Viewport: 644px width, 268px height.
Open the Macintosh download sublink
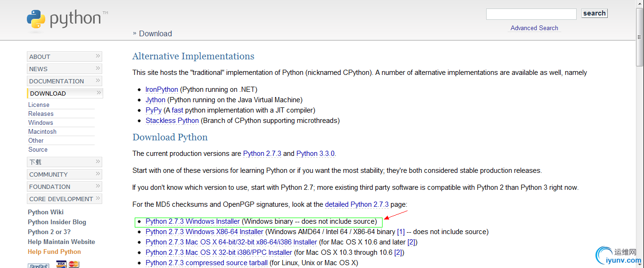(42, 131)
